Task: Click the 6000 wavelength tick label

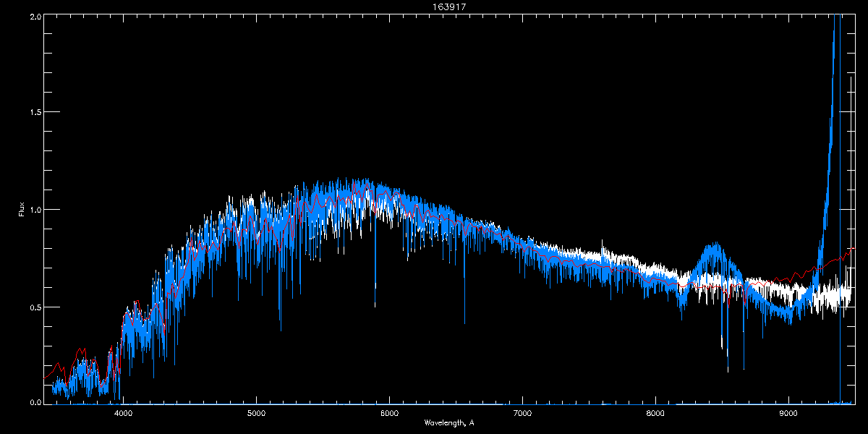Action: tap(389, 414)
